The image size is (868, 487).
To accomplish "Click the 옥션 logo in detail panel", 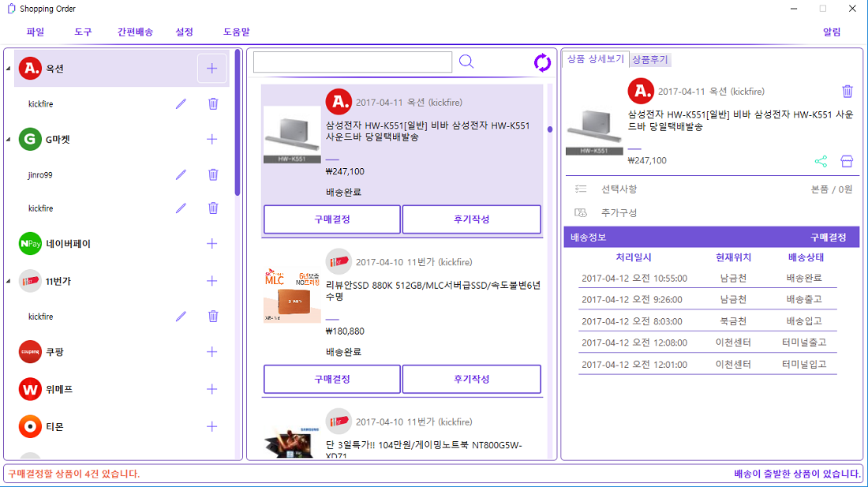I will (x=641, y=91).
